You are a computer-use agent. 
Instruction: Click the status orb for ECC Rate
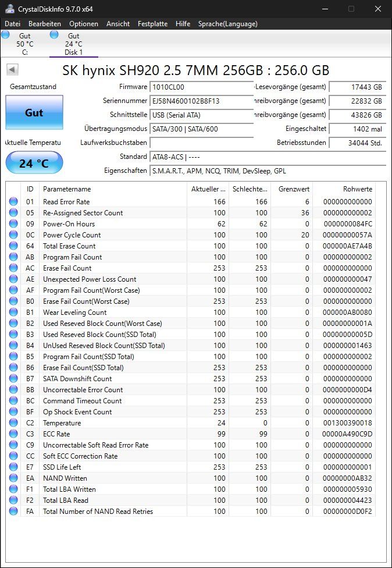tap(13, 434)
